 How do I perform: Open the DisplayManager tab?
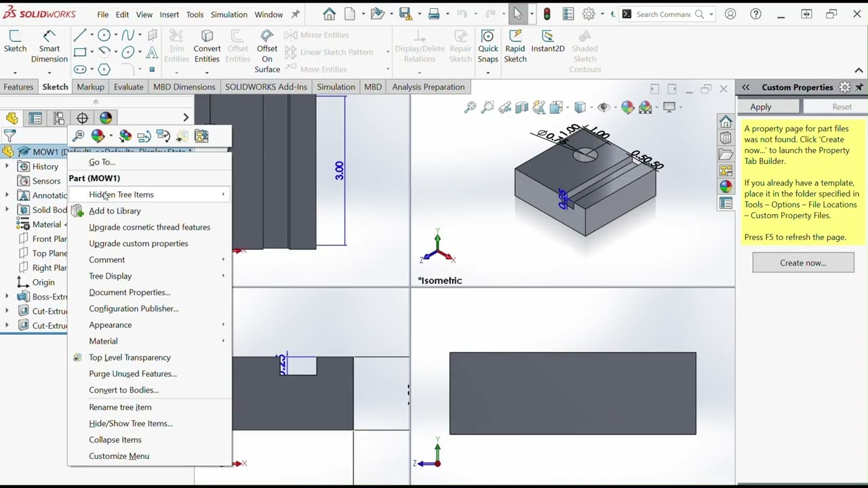(106, 118)
